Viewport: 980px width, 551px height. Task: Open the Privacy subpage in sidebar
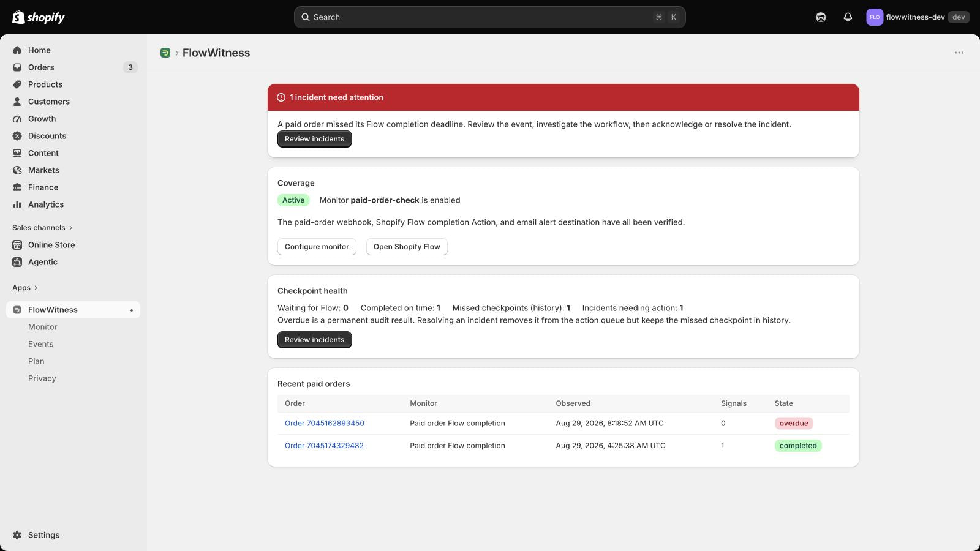42,378
